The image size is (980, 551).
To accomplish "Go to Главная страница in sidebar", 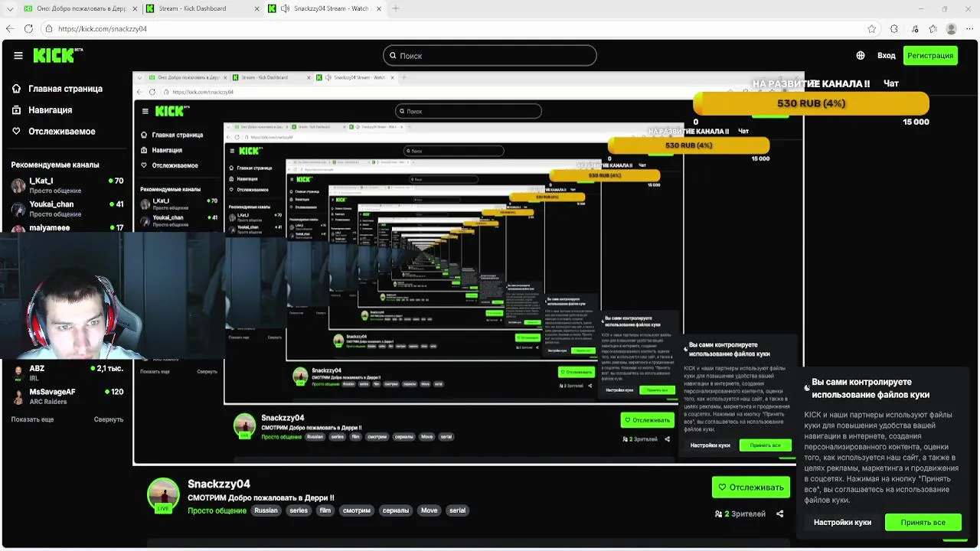I will [x=65, y=89].
